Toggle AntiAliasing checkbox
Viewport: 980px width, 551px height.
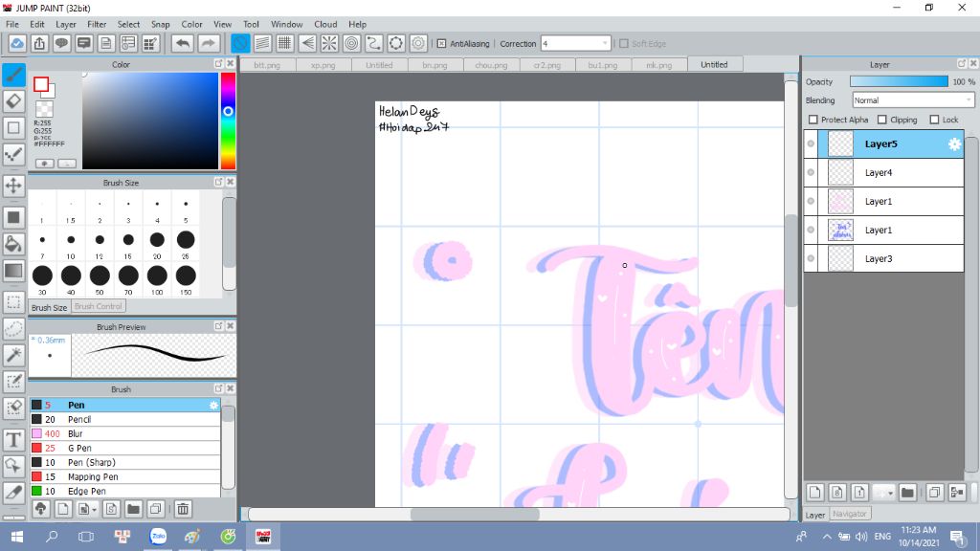coord(441,44)
